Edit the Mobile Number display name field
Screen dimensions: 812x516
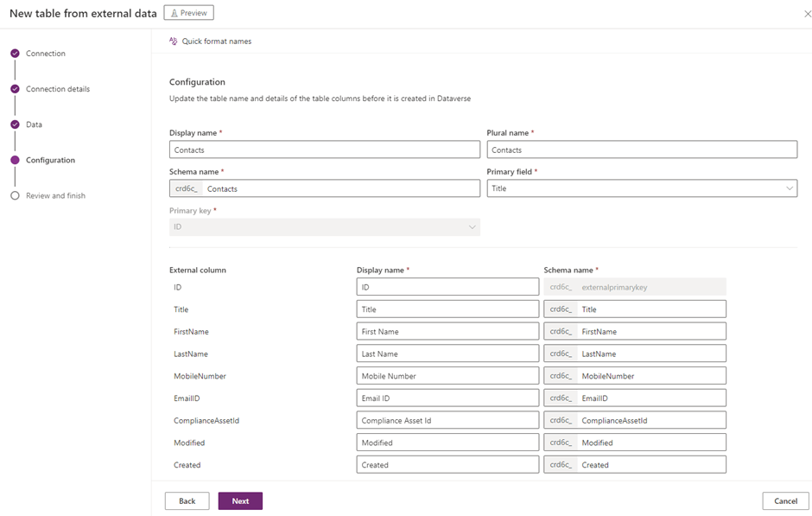click(x=447, y=376)
